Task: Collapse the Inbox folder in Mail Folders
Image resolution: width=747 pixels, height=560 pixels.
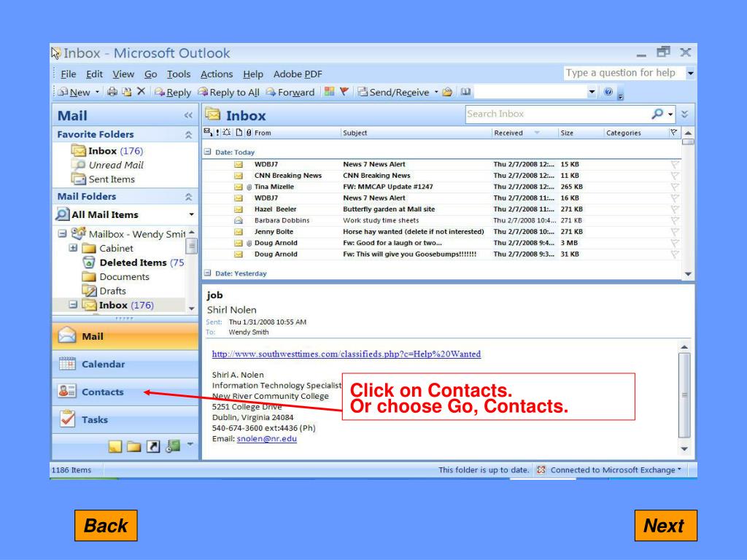Action: tap(73, 304)
